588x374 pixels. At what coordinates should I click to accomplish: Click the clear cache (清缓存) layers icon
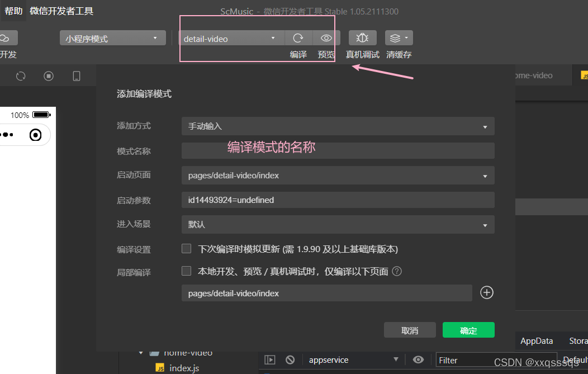click(x=395, y=38)
